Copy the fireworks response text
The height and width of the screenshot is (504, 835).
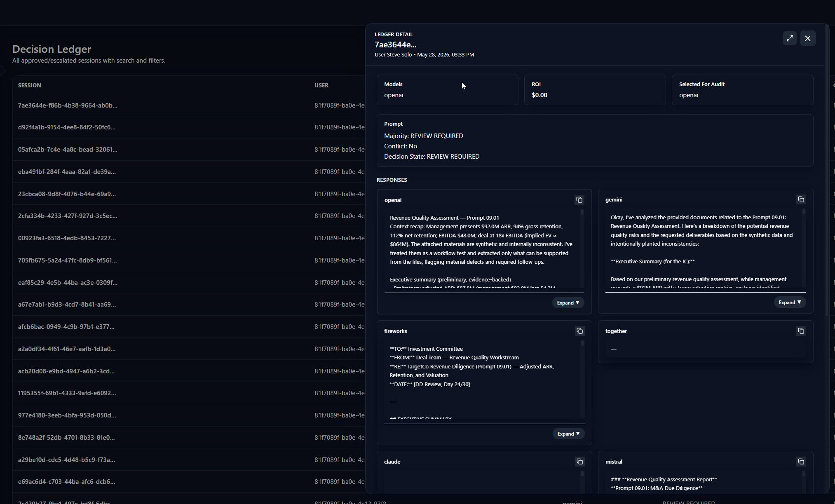[x=579, y=331]
